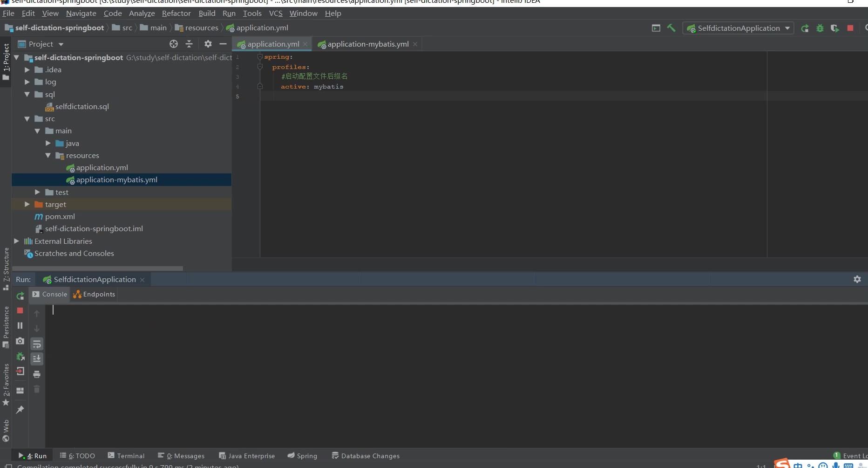Open Database Changes tool window
868x468 pixels.
click(366, 456)
